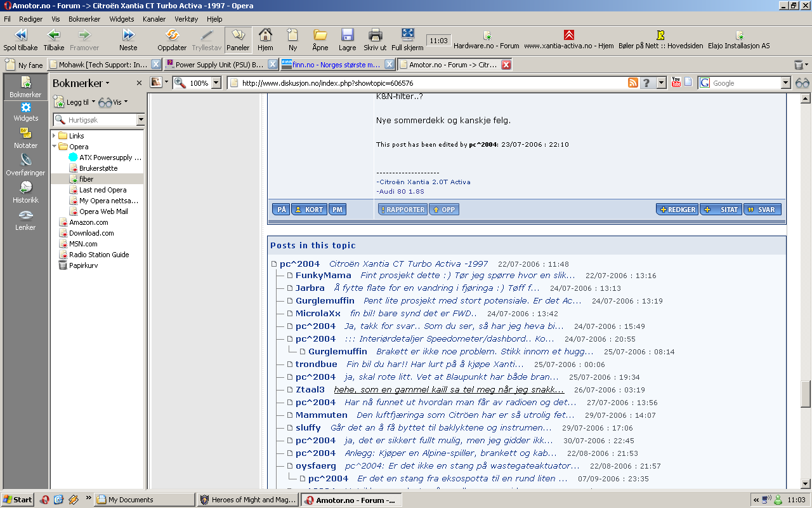Click the RSS feed icon in address bar
812x508 pixels.
point(633,83)
